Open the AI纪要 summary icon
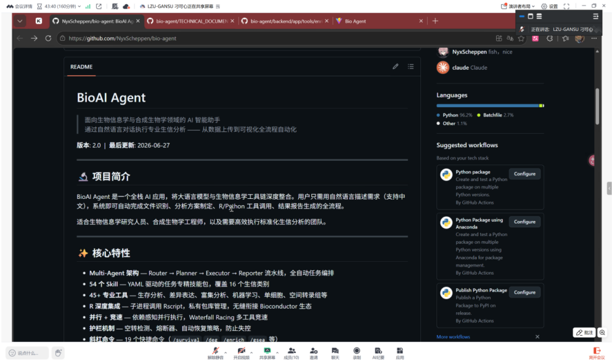Screen dimensions: 612x364 378,353
